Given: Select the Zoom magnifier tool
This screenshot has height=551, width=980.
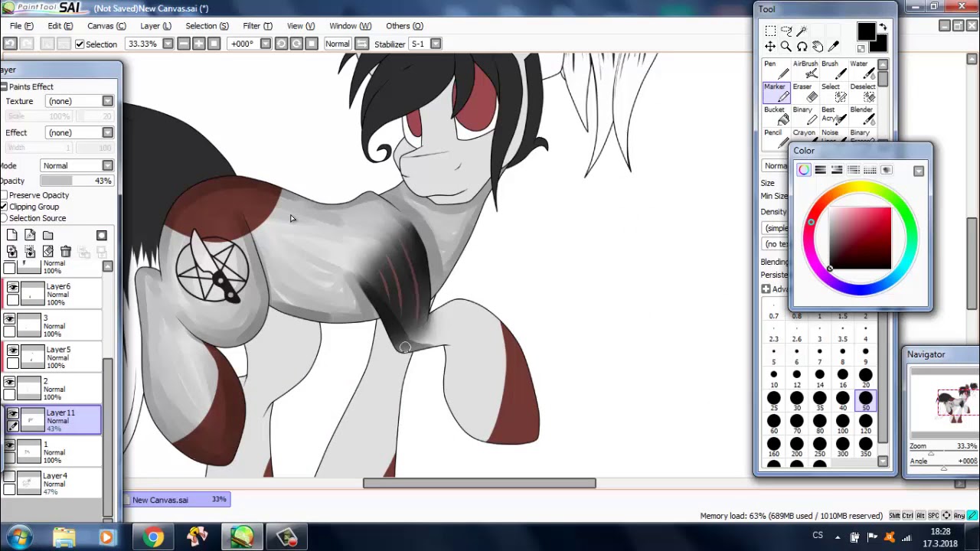Looking at the screenshot, I should 786,47.
